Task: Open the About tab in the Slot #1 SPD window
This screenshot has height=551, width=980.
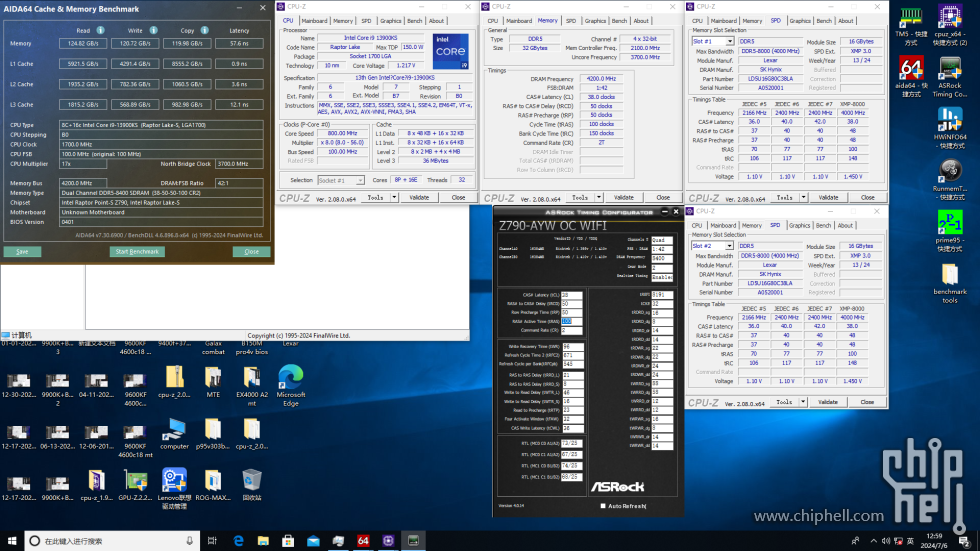Action: (845, 21)
